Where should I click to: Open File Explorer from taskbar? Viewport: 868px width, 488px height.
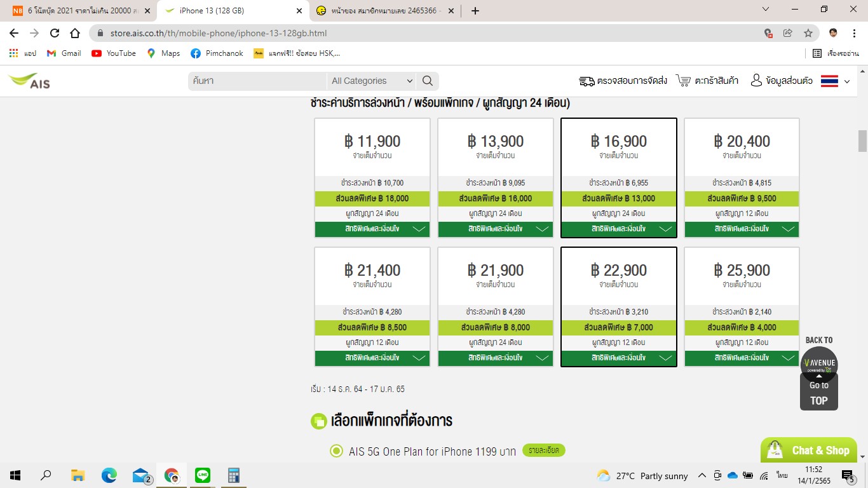(78, 475)
